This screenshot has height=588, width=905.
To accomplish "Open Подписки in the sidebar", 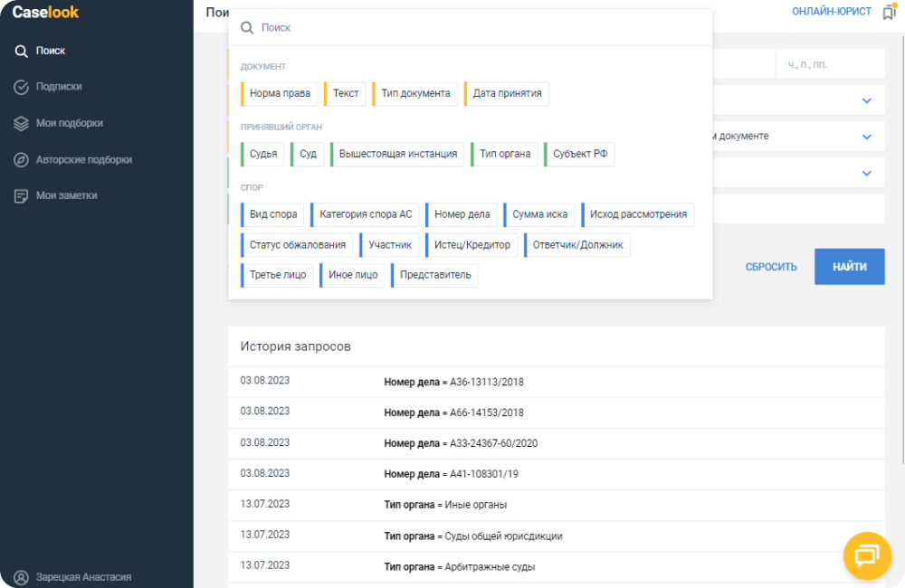I will pyautogui.click(x=59, y=87).
